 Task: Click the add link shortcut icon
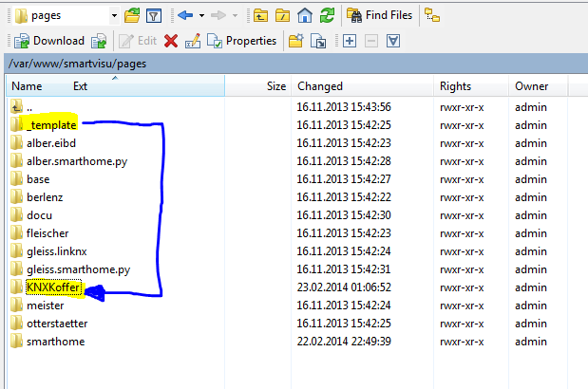(318, 41)
